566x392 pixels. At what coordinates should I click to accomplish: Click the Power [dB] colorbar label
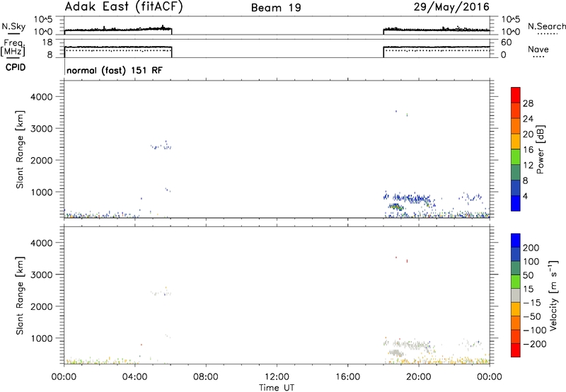point(540,149)
